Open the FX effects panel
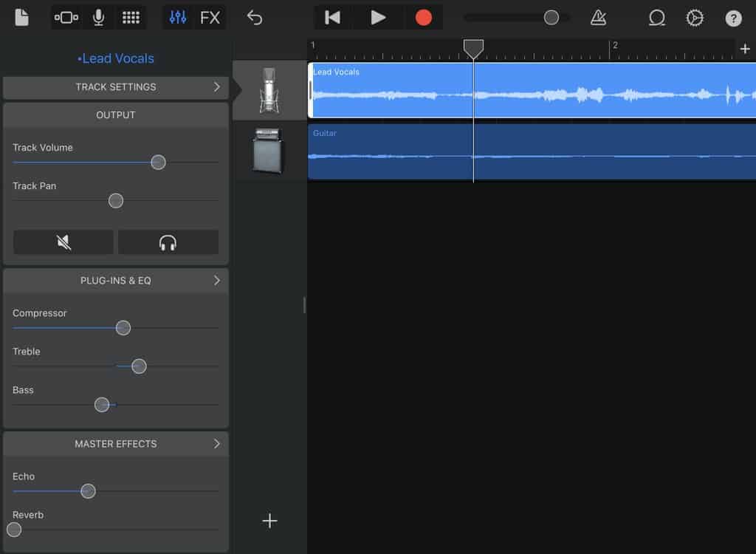 tap(210, 18)
